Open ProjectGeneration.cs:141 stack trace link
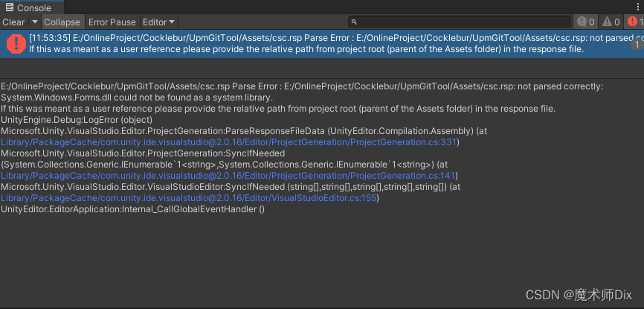 [228, 176]
